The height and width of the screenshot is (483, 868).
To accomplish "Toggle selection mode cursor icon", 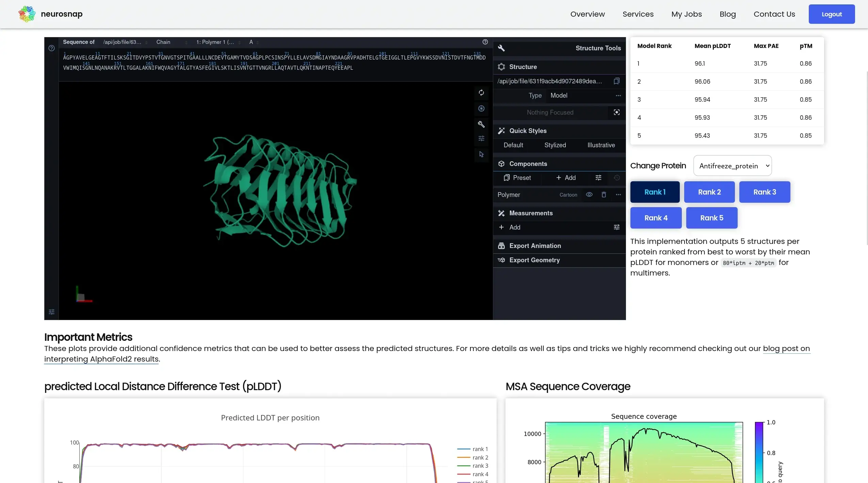I will (481, 154).
